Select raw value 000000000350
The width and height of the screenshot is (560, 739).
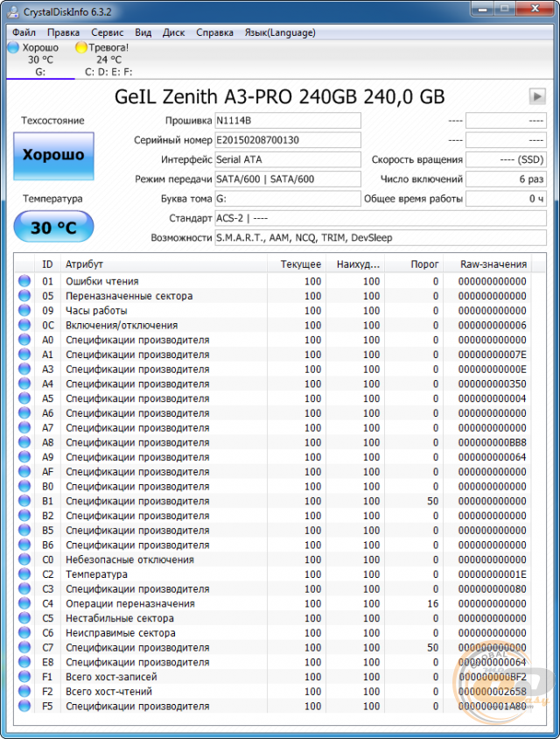492,384
